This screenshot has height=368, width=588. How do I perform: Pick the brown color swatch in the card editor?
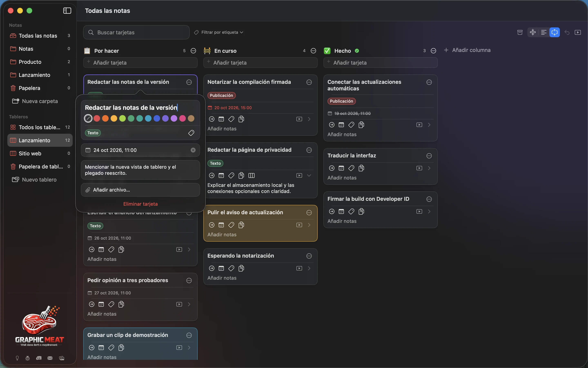191,119
